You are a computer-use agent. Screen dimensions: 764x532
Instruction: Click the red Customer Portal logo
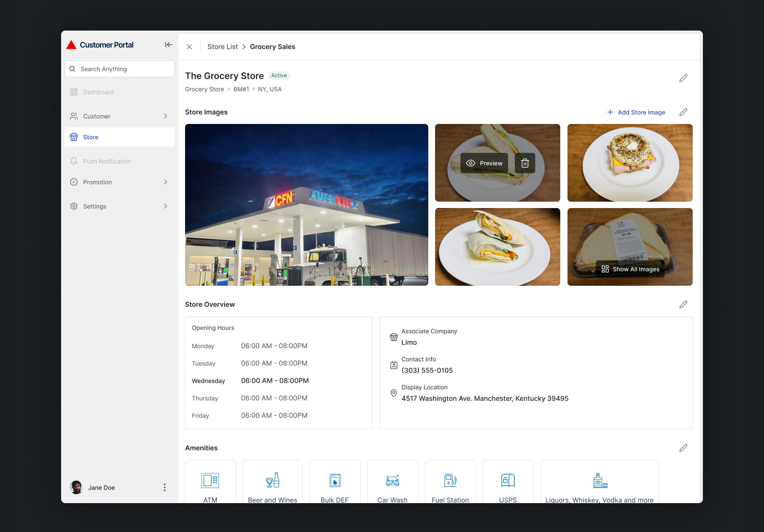[71, 45]
